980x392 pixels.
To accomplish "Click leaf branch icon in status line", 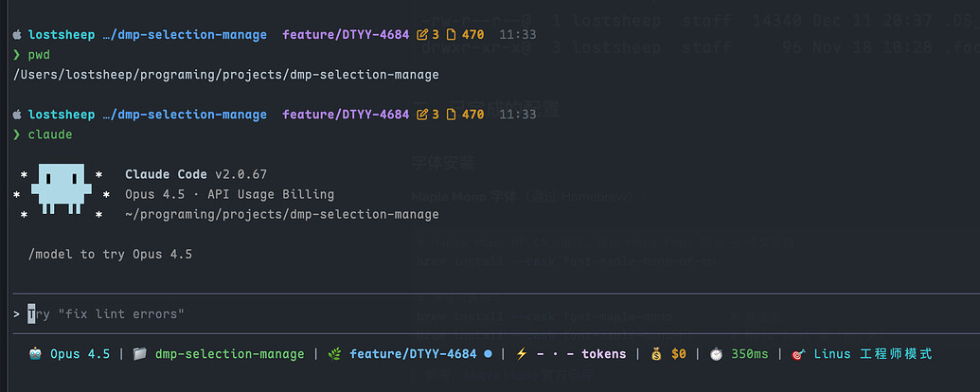I will click(x=334, y=354).
